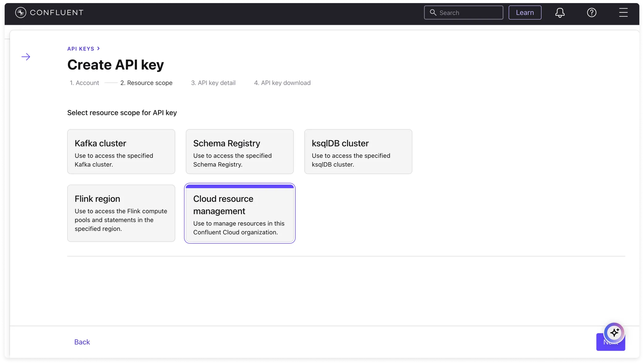Click the Learn button
Image resolution: width=644 pixels, height=364 pixels.
coord(525,12)
